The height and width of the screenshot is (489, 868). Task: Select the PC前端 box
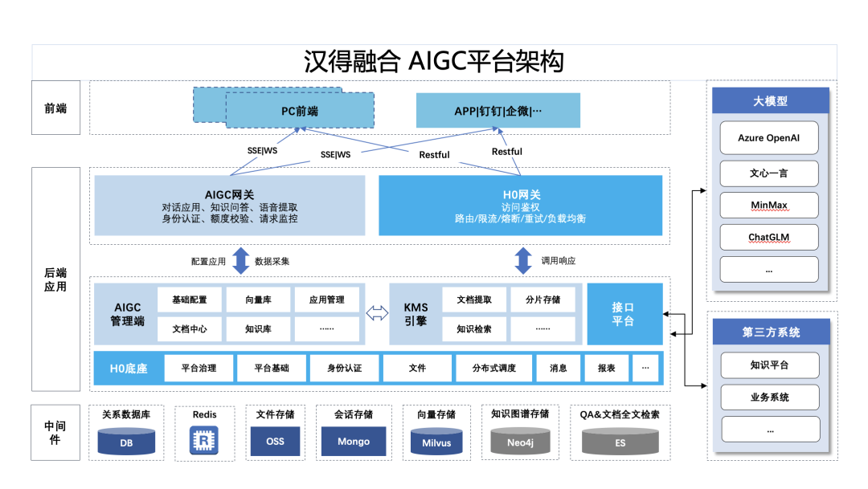(299, 111)
